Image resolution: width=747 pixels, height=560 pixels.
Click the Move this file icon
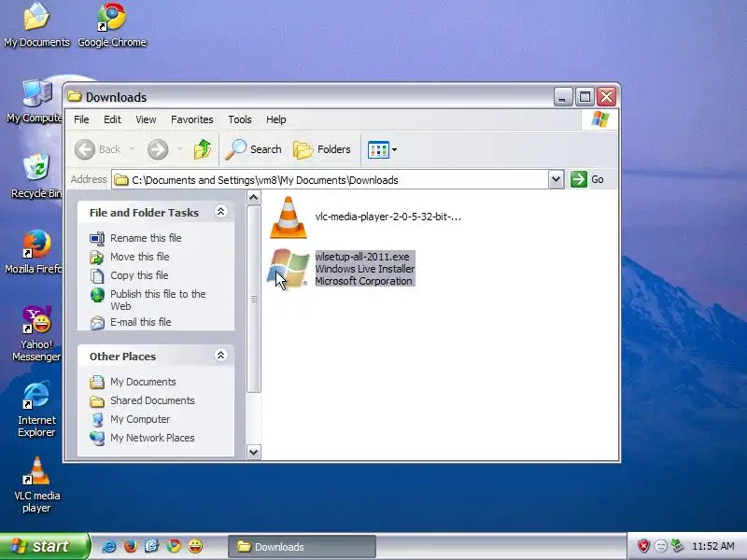tap(97, 258)
